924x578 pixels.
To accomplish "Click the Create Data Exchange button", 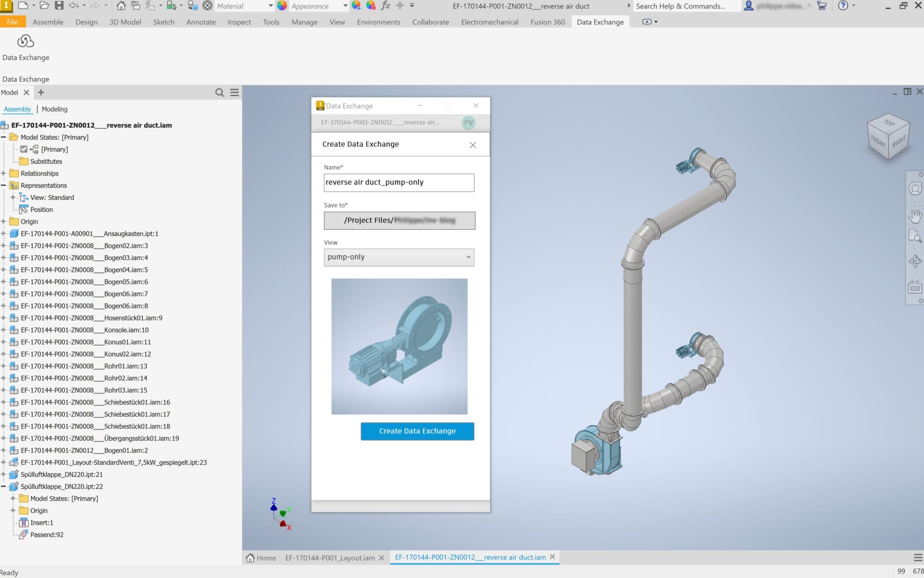I will pyautogui.click(x=417, y=431).
